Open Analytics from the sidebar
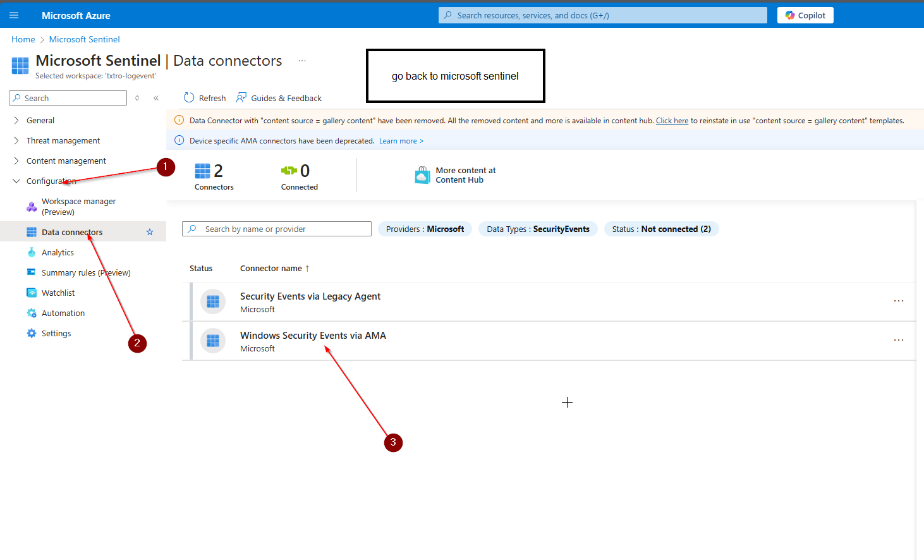Viewport: 924px width, 560px height. click(x=58, y=252)
